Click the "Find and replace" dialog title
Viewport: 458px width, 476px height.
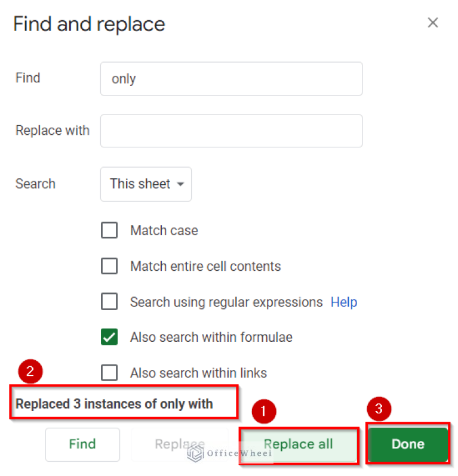click(89, 24)
